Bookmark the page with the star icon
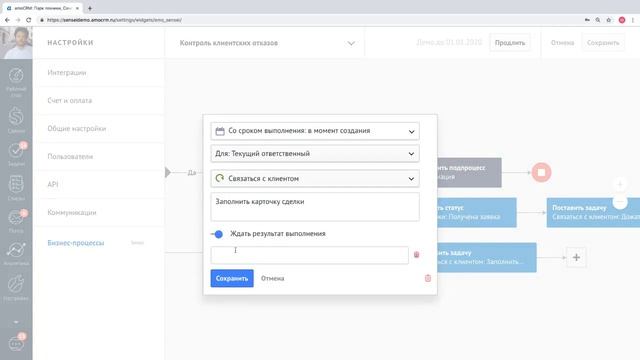The image size is (640, 360). tap(609, 20)
